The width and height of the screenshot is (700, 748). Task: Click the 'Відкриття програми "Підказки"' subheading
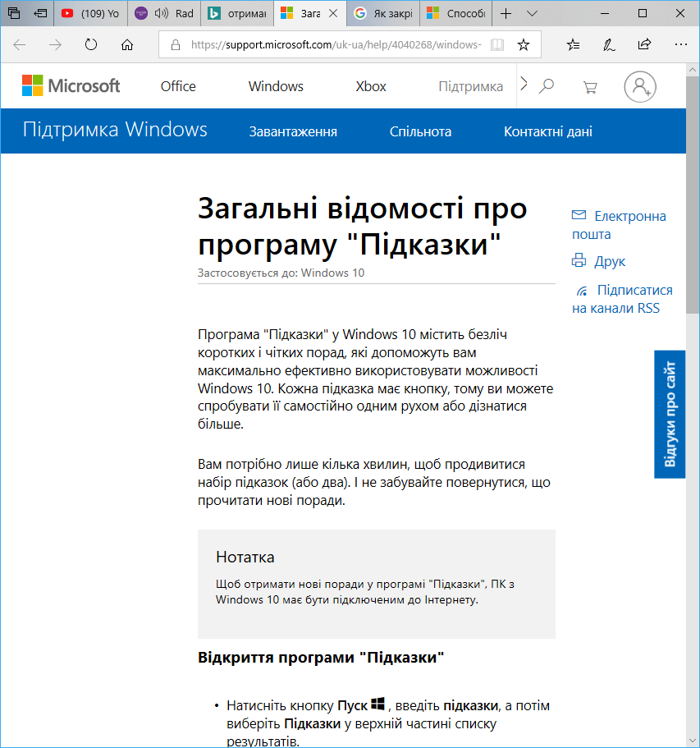click(x=321, y=658)
